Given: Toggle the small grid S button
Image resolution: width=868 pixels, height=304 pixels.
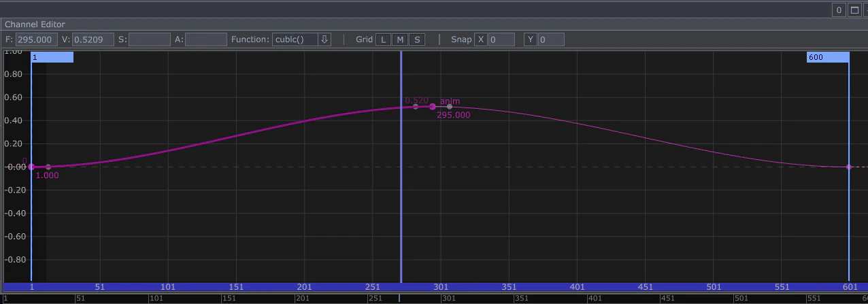Looking at the screenshot, I should 416,39.
